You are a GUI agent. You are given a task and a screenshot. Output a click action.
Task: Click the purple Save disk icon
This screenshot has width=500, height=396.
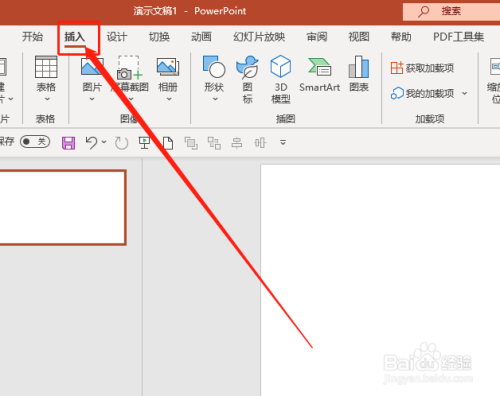[68, 143]
